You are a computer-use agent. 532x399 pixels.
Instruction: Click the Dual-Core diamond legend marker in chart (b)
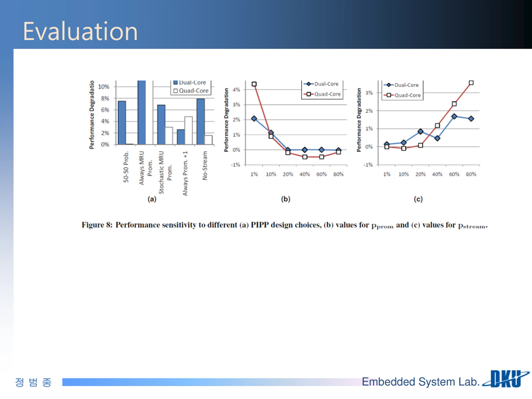(x=309, y=84)
